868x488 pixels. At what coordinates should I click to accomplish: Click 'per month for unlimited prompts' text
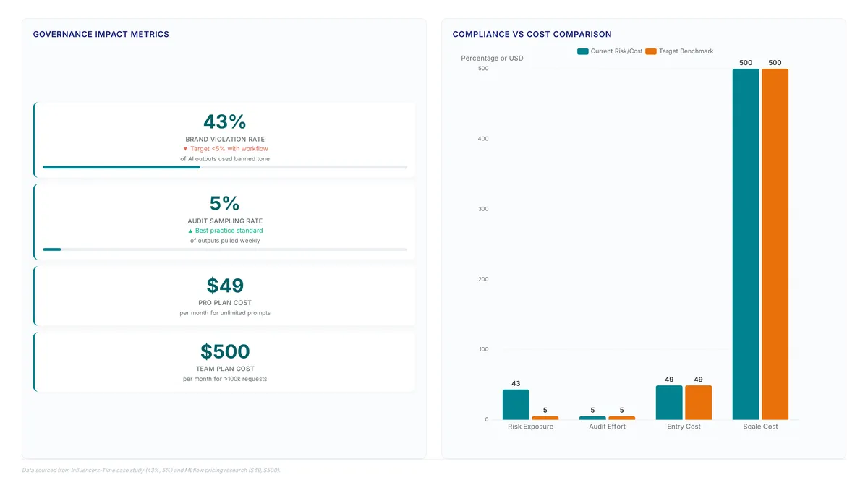coord(225,313)
